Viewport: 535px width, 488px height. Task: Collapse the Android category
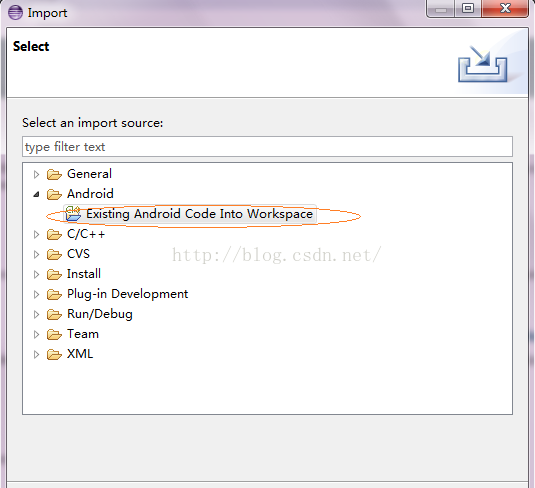(36, 195)
